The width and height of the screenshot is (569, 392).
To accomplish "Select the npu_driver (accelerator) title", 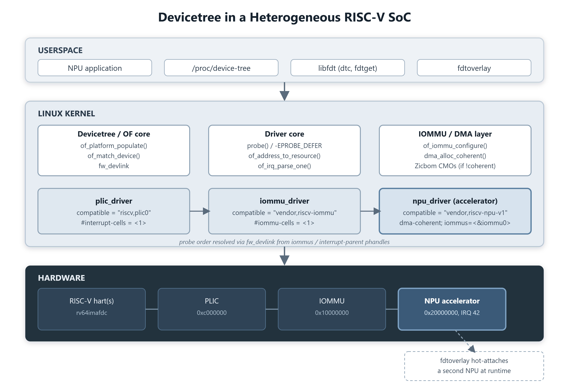I will tap(455, 201).
